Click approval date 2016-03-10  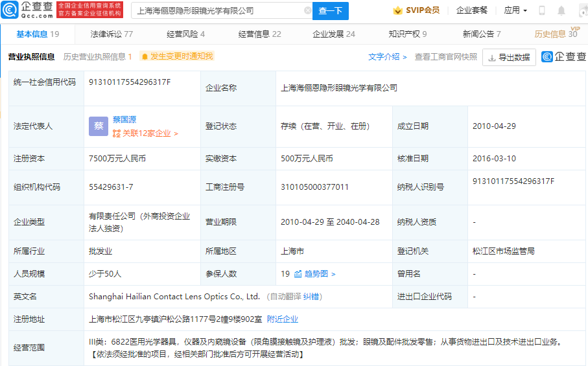point(494,159)
